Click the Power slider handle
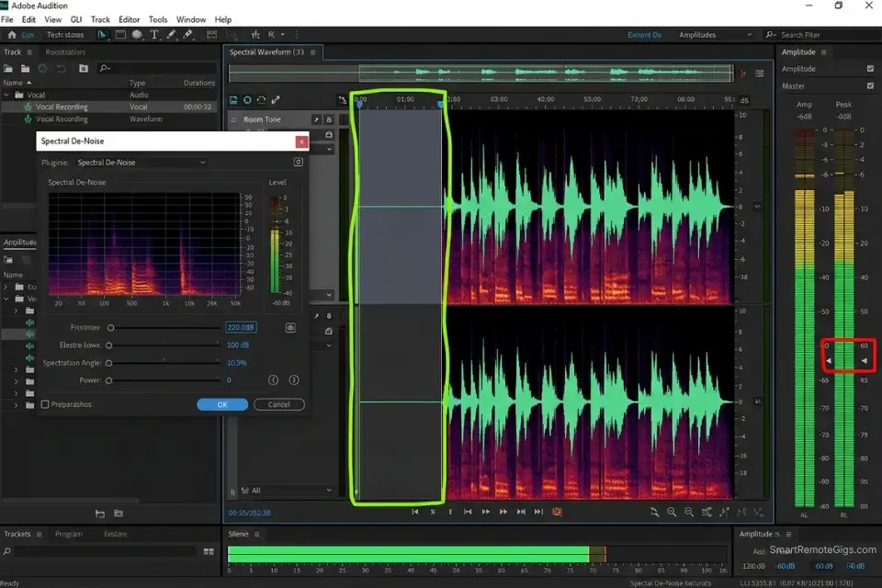Image resolution: width=882 pixels, height=588 pixels. click(x=109, y=380)
